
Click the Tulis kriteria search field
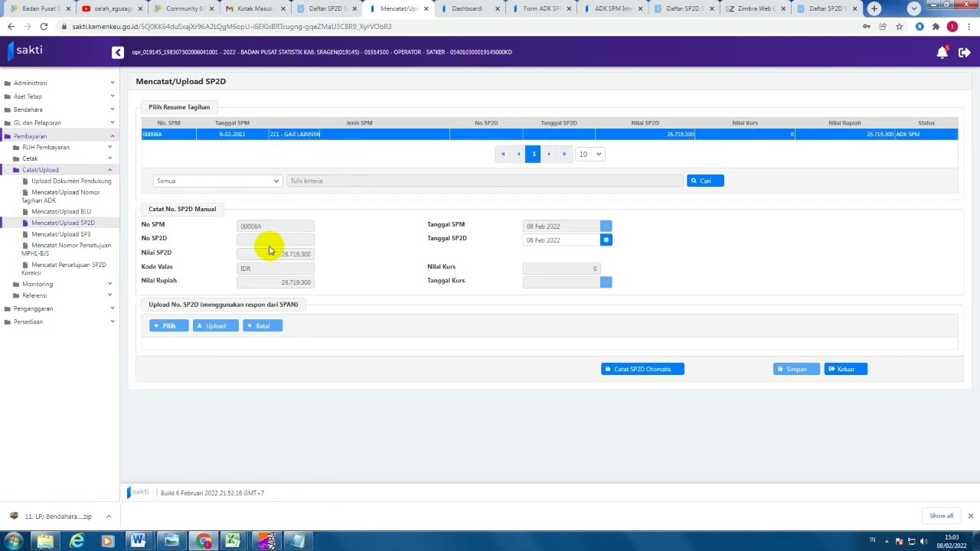[x=485, y=181]
